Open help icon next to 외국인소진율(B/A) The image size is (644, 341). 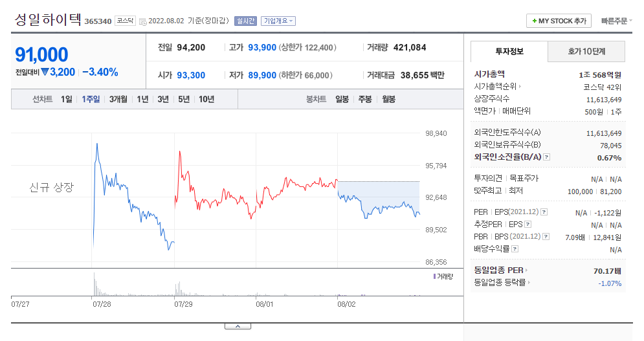546,157
